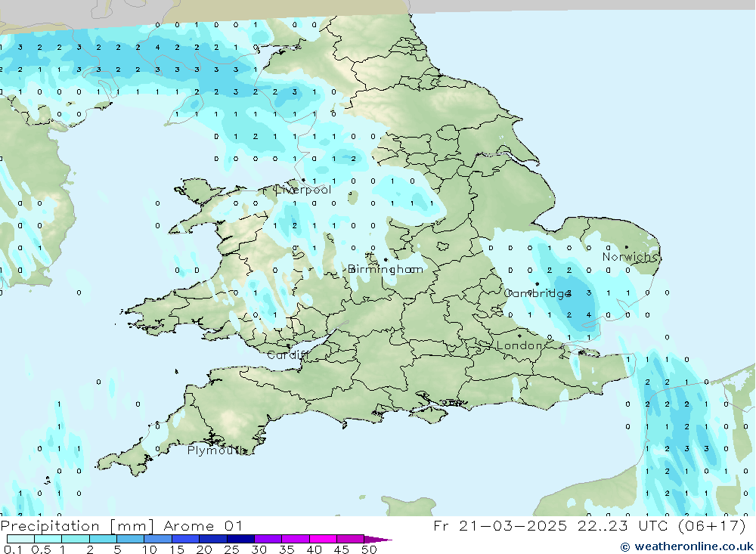Click the Cambridge city label
Screen dimensions: 756x554
(x=537, y=293)
